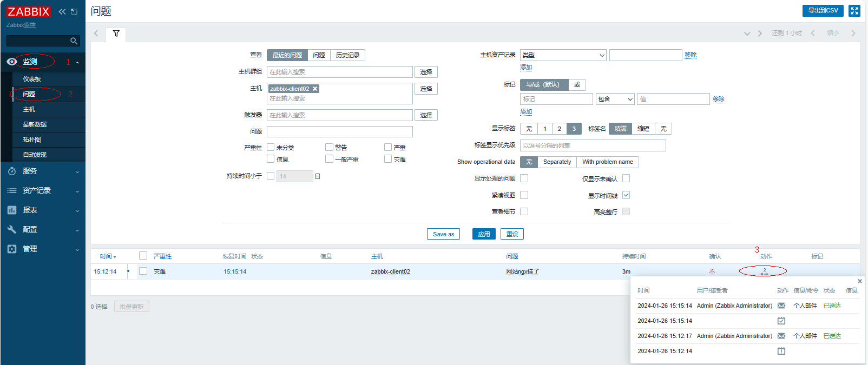Click the sidebar search magnifier icon

coord(74,41)
